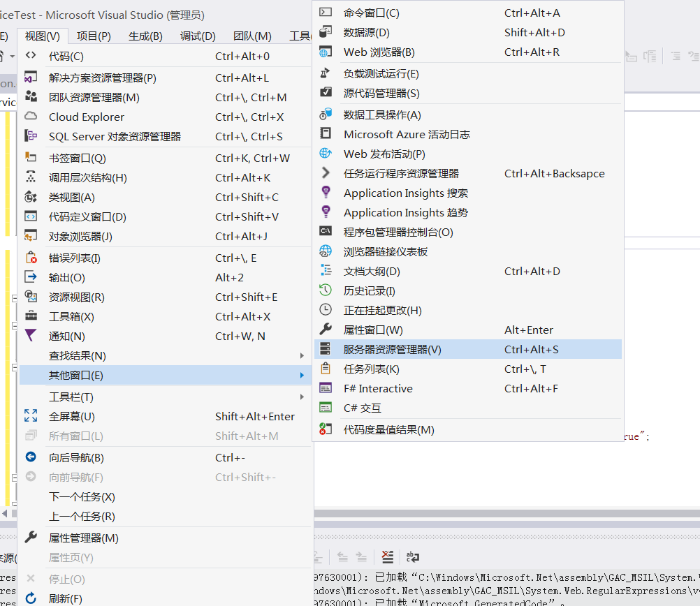Click SQL Server 对象资源管理器 icon
Image resolution: width=700 pixels, height=606 pixels.
(x=30, y=135)
